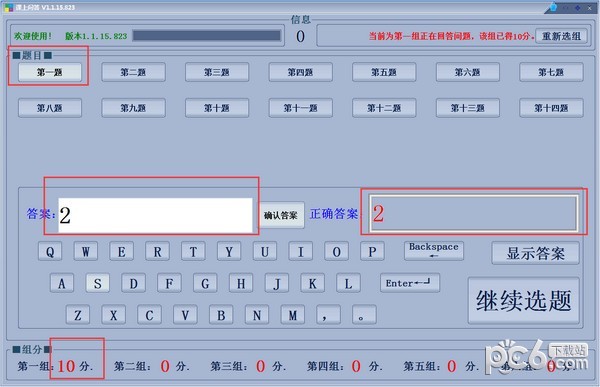600x387 pixels.
Task: Hit the Backspace key on the on-screen keyboard
Action: tap(434, 251)
